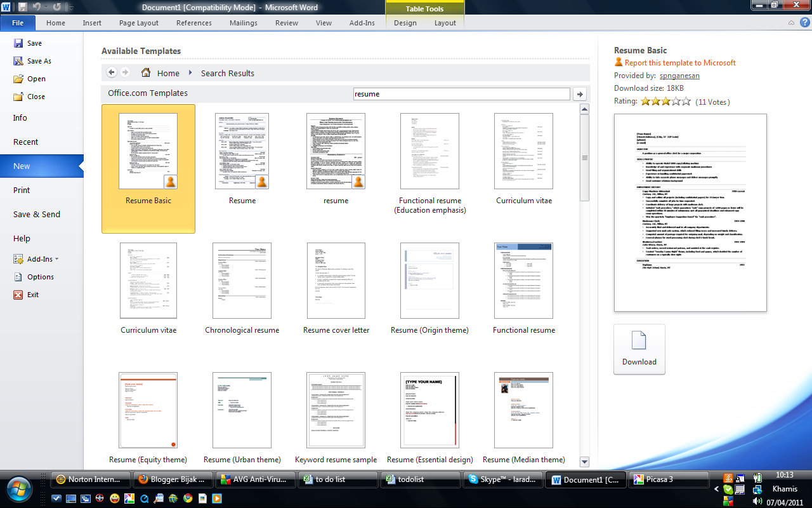Click the Start searching arrow button
The image size is (812, 508).
pos(579,94)
